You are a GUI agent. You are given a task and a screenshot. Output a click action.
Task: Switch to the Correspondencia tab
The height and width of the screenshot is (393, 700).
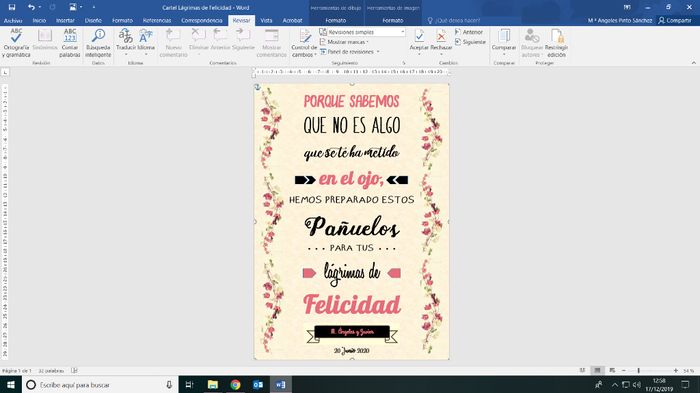click(x=202, y=21)
